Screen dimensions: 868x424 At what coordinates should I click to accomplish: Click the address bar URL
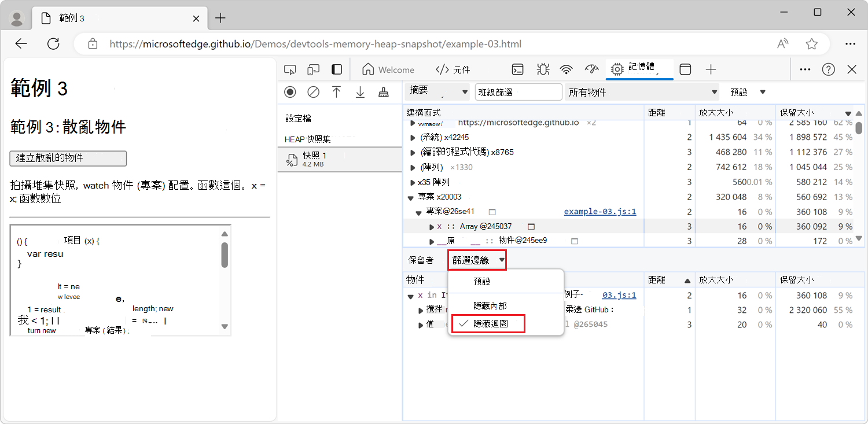coord(315,44)
